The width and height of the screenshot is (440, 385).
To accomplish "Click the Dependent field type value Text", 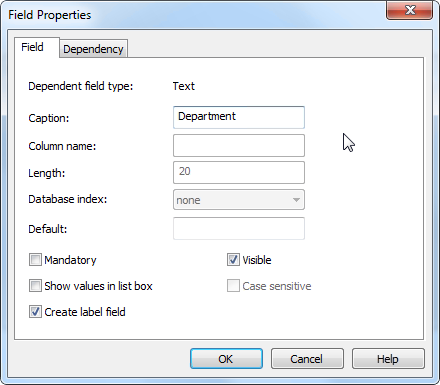I will pyautogui.click(x=184, y=86).
